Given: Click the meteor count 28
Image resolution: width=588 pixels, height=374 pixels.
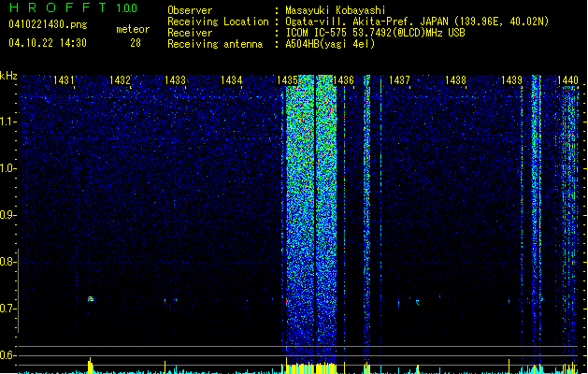Looking at the screenshot, I should point(136,43).
